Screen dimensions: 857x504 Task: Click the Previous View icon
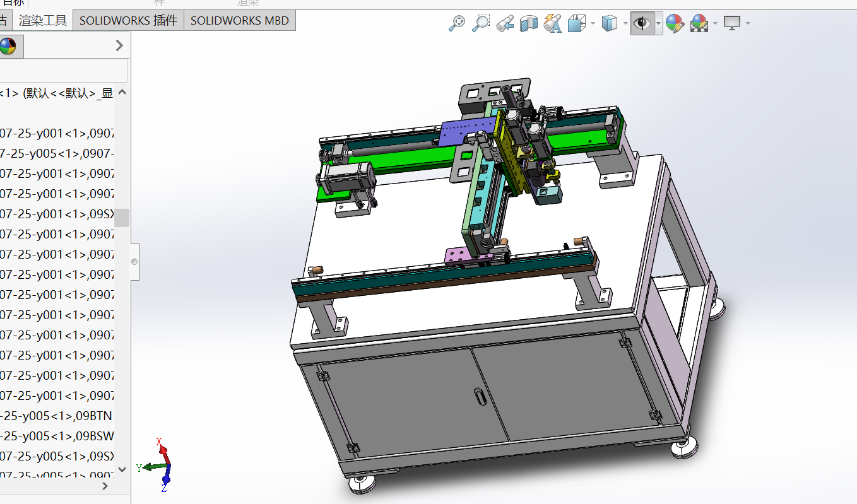coord(504,24)
